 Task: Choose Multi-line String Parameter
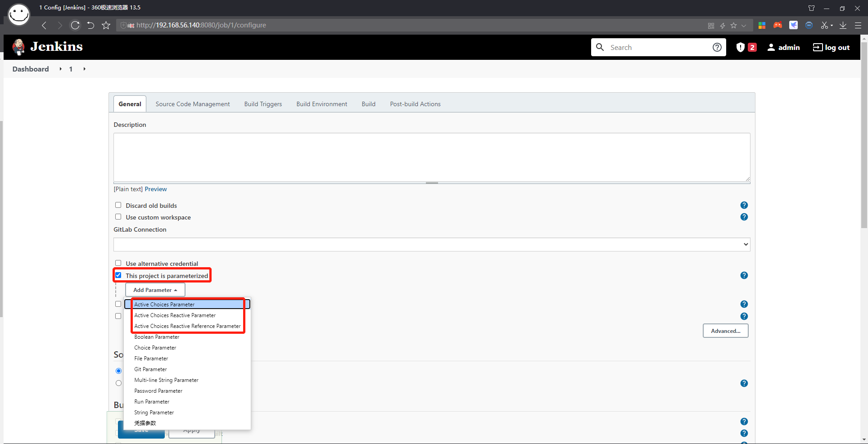[x=187, y=380]
